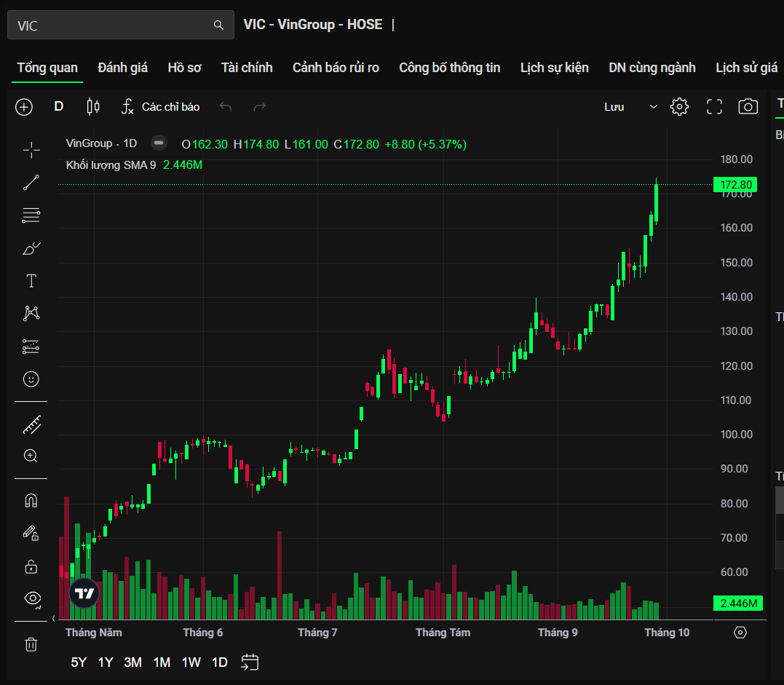Viewport: 784px width, 685px height.
Task: Open DN cùng ngành tab
Action: pyautogui.click(x=652, y=68)
